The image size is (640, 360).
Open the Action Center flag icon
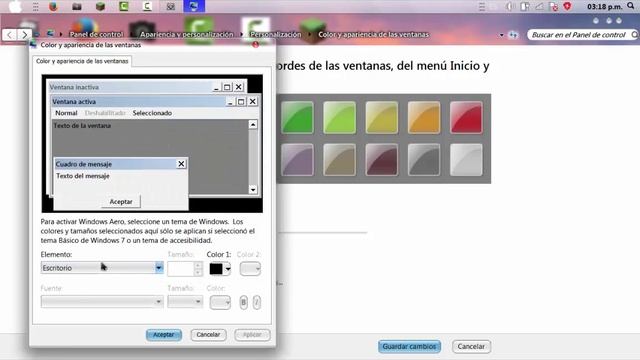tap(553, 7)
